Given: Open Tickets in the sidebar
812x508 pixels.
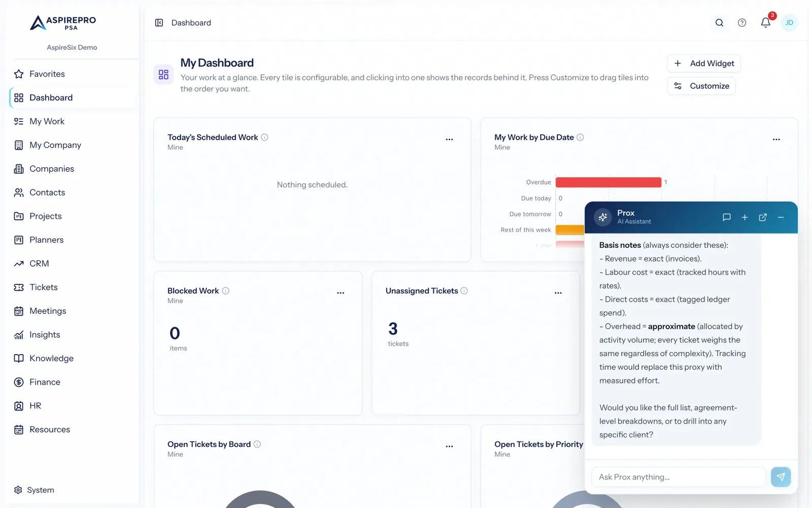Looking at the screenshot, I should (73, 288).
